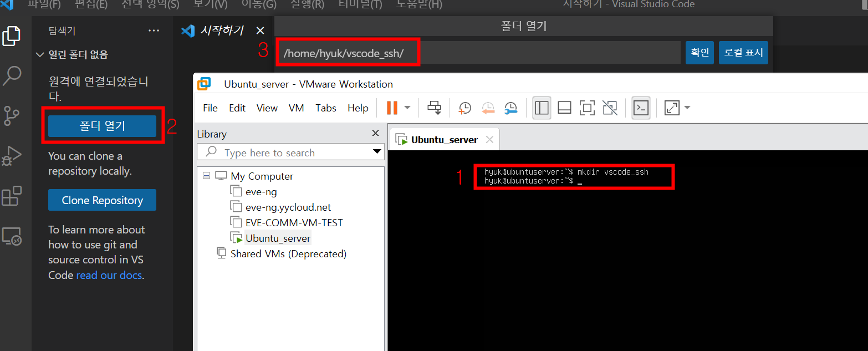Open the VMware File menu

coord(211,108)
